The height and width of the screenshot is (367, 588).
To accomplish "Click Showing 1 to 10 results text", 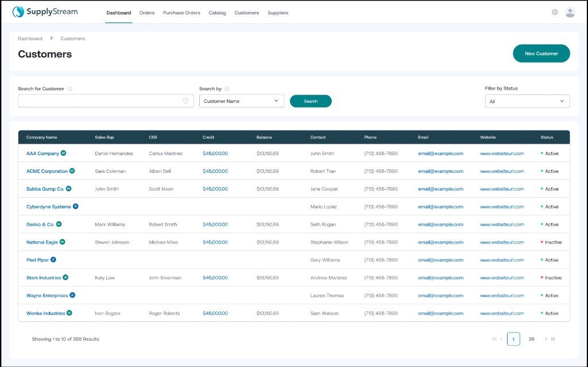I will click(65, 339).
